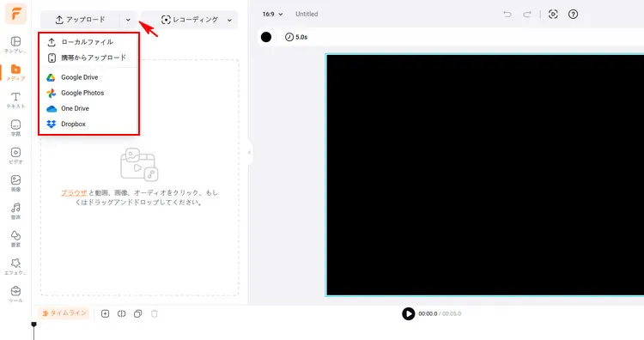
Task: Open the Effects (エフェクト) sidebar panel
Action: (15, 266)
